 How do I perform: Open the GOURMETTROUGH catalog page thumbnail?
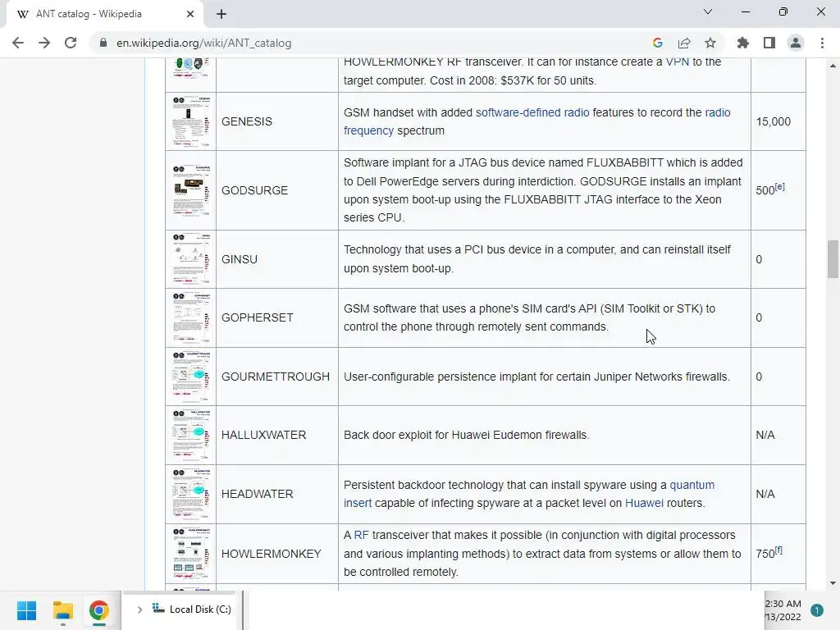pos(190,377)
